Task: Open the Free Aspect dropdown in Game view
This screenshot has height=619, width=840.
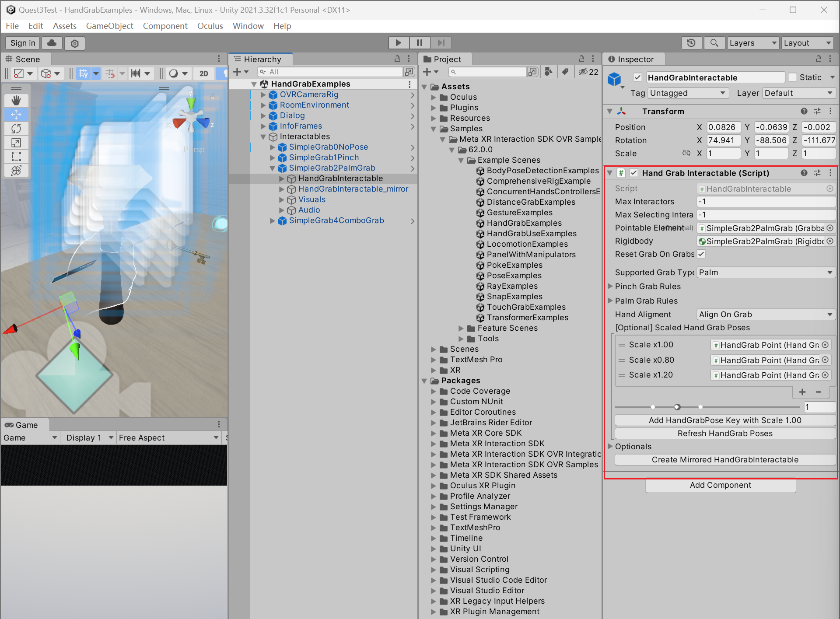Action: [169, 437]
